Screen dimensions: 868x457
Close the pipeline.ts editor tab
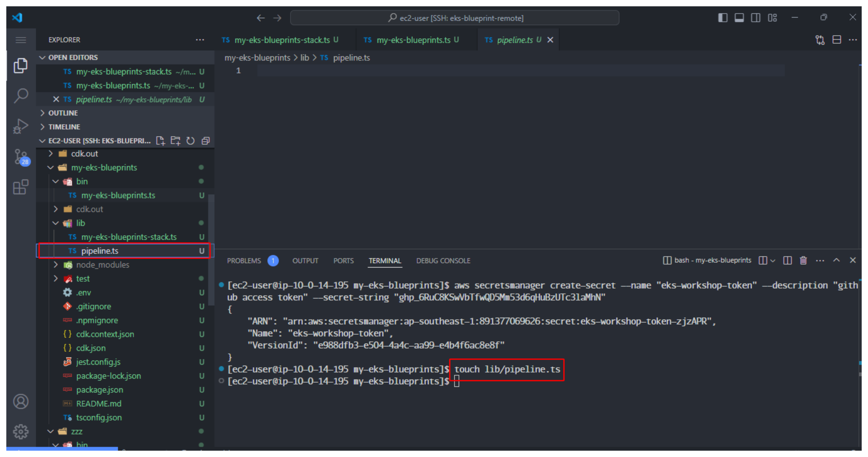coord(550,40)
